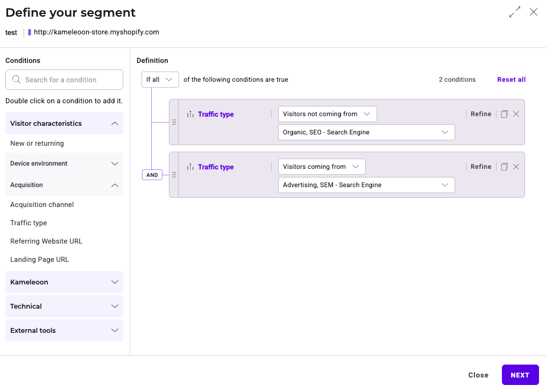Duplicate the first Traffic type condition
Image resolution: width=546 pixels, height=392 pixels.
(x=504, y=114)
